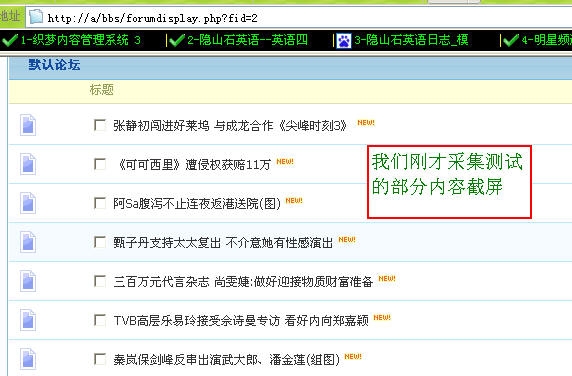The image size is (572, 376).
Task: Click NEW badge beside TVB高层乐易玲 thread
Action: point(382,318)
